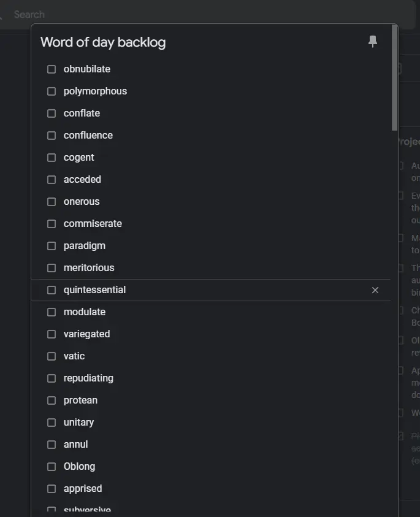Click the note title Word of day backlog

[x=103, y=42]
